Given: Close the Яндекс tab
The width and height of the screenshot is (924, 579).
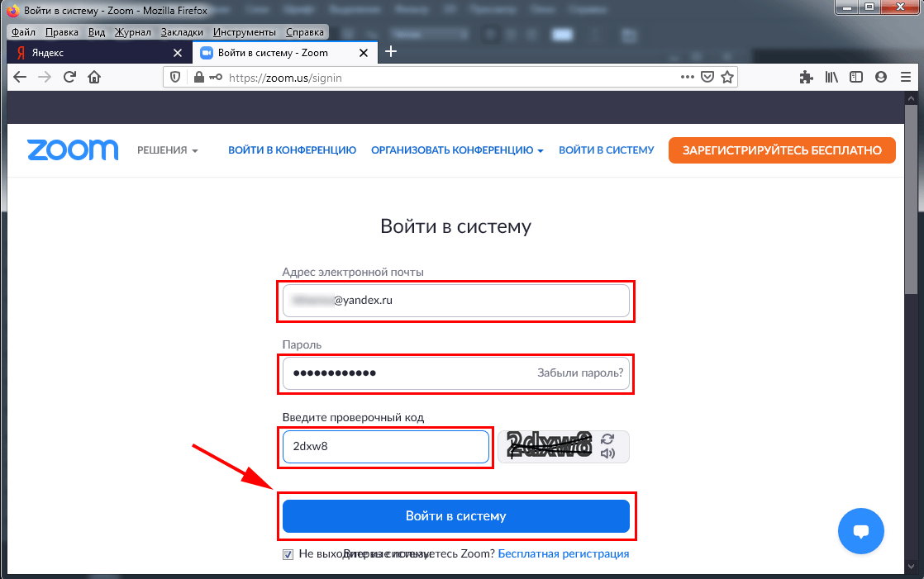Looking at the screenshot, I should 178,53.
